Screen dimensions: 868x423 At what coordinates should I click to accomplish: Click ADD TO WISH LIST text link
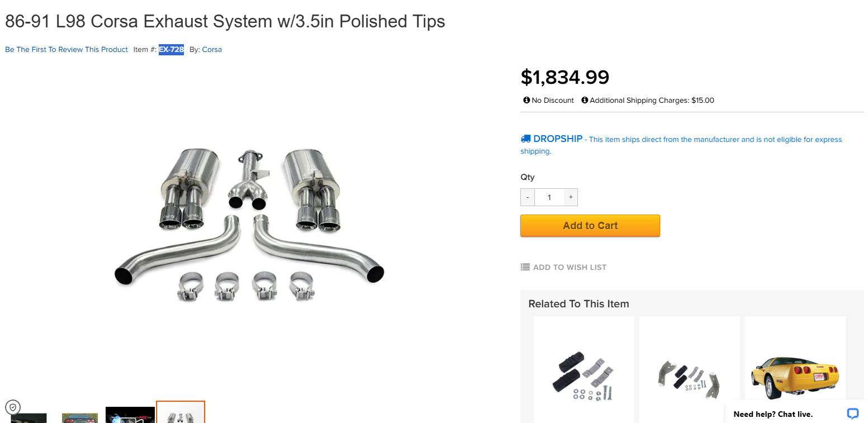(x=570, y=267)
